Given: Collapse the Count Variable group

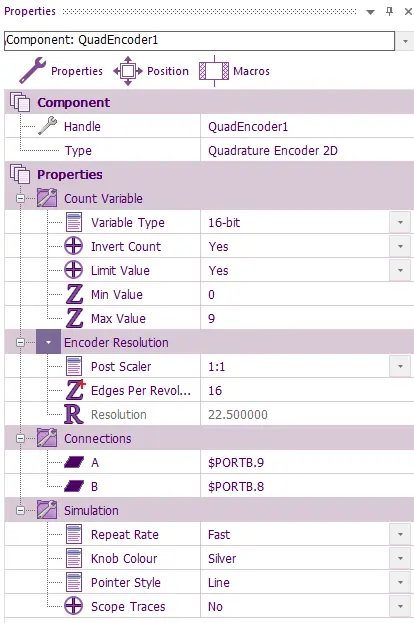Looking at the screenshot, I should pos(20,198).
